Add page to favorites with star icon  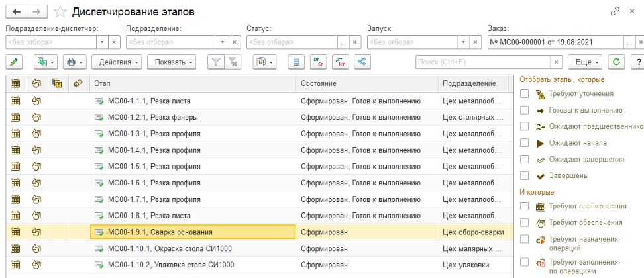pyautogui.click(x=60, y=12)
